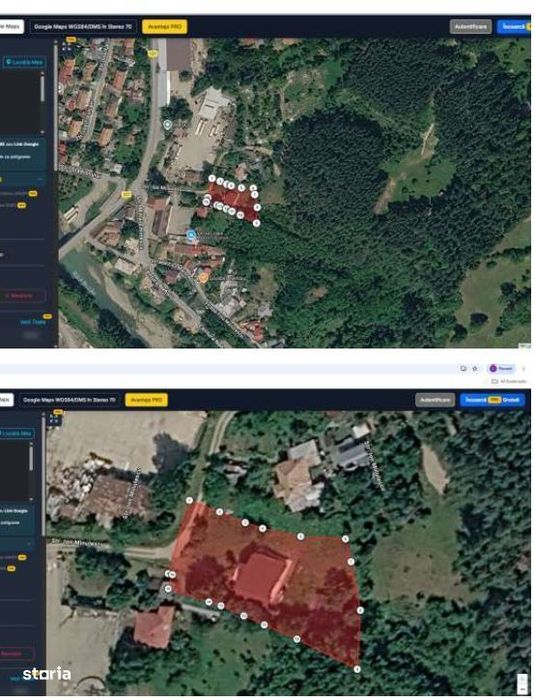This screenshot has width=534, height=699.
Task: Click southeastern tip vertex of upper map polygon
Action: 256,223
